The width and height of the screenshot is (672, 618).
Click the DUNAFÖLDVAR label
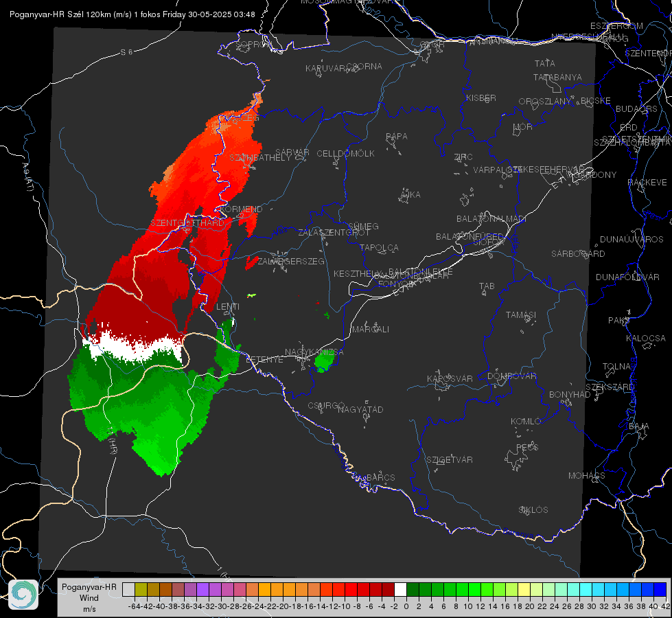coord(627,277)
